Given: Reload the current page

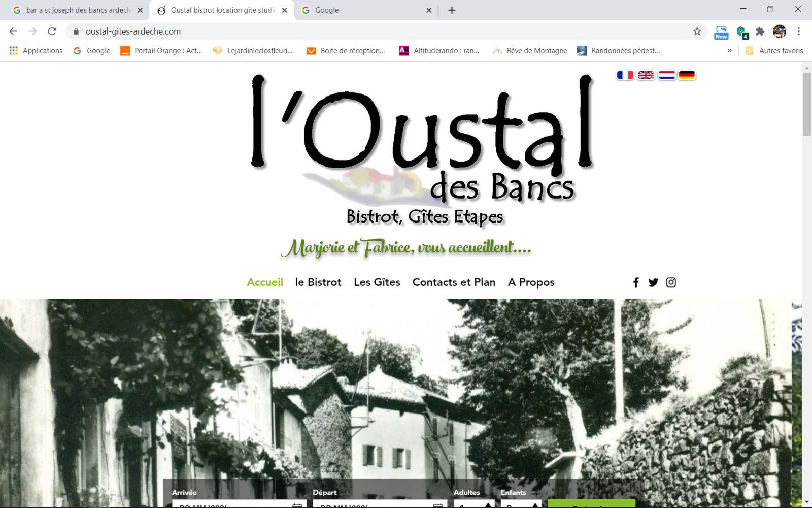Looking at the screenshot, I should click(x=52, y=31).
